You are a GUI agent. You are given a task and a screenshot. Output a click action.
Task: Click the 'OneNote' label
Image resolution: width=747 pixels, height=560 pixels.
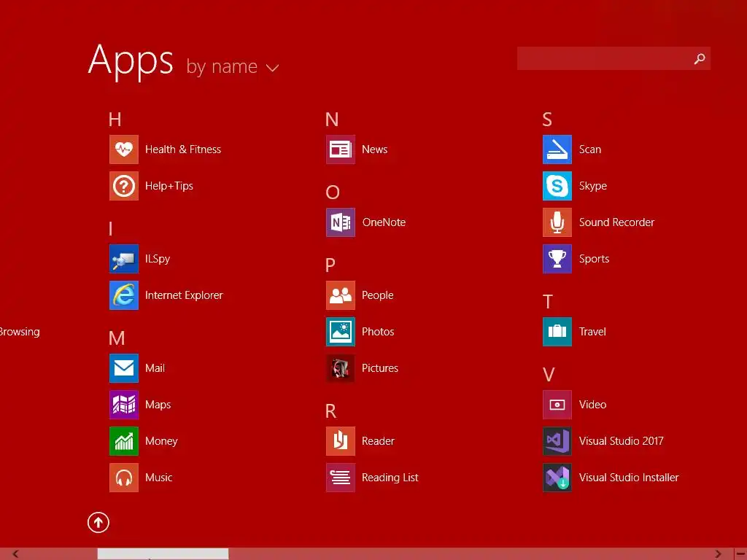(x=384, y=222)
